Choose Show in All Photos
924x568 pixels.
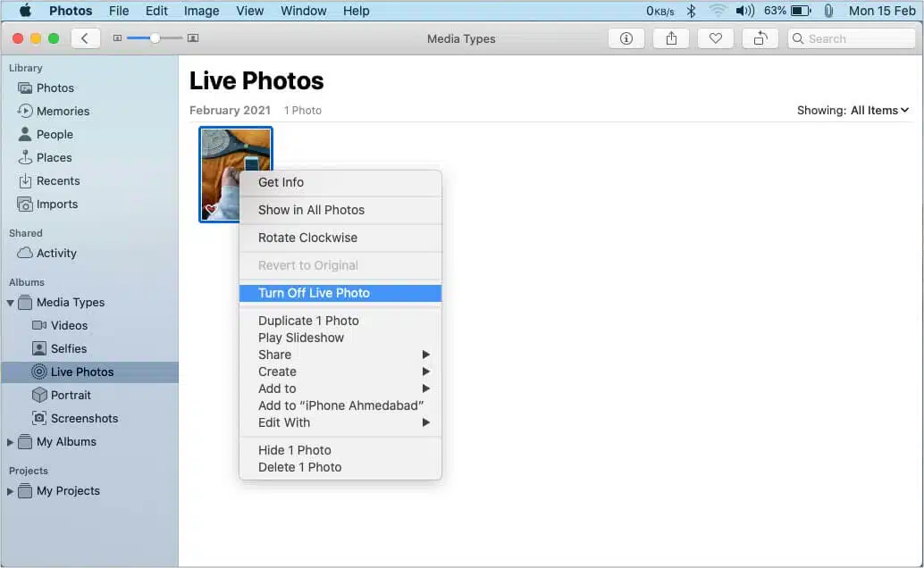(340, 211)
